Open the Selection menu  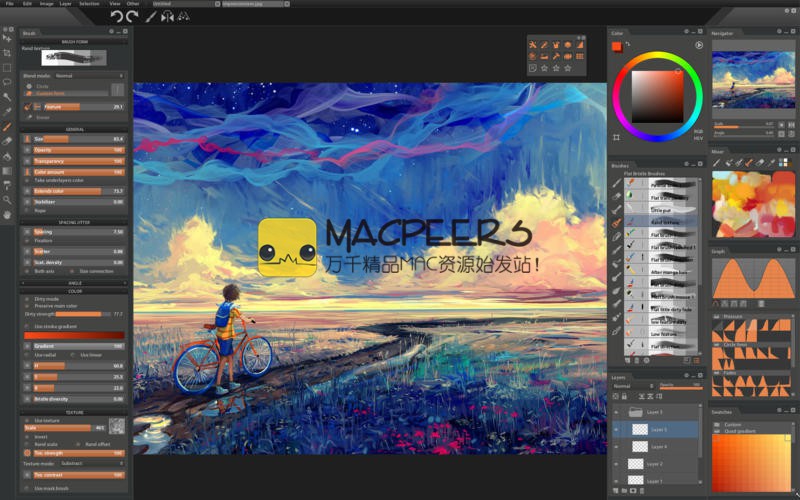click(x=89, y=4)
